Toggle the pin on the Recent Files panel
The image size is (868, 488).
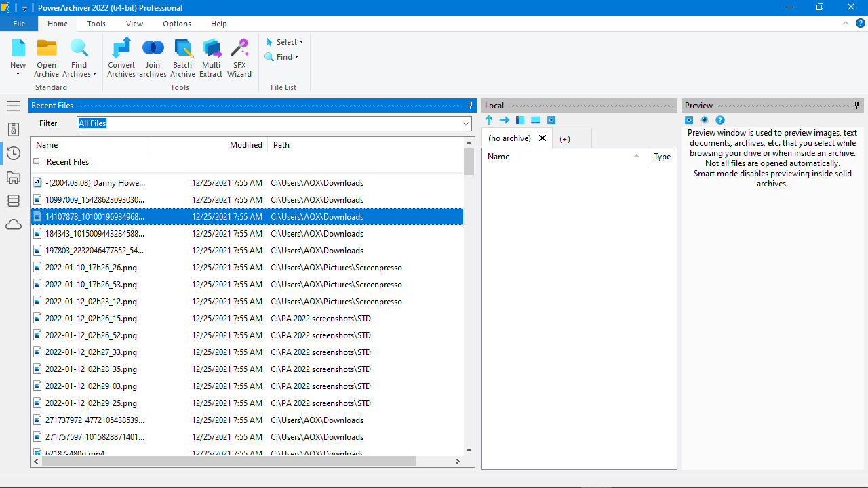point(470,105)
